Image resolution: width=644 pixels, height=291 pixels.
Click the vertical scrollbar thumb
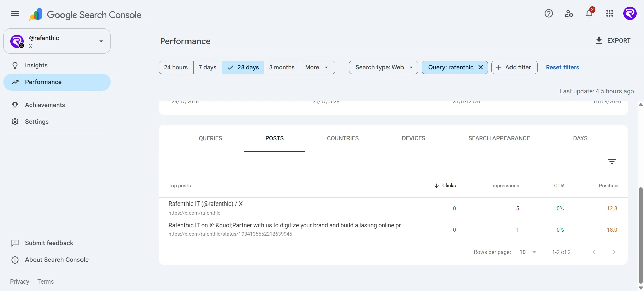click(641, 235)
